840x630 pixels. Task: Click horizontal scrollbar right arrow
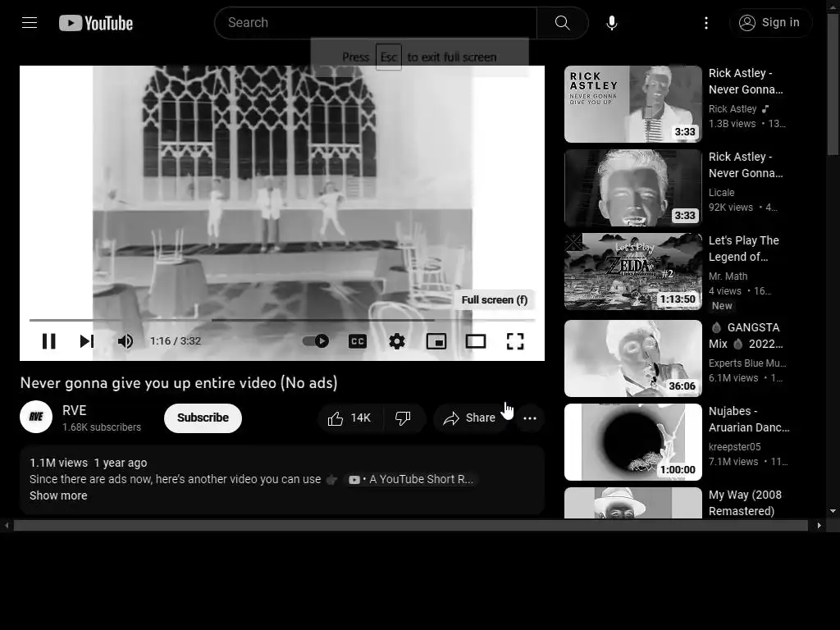tap(819, 526)
